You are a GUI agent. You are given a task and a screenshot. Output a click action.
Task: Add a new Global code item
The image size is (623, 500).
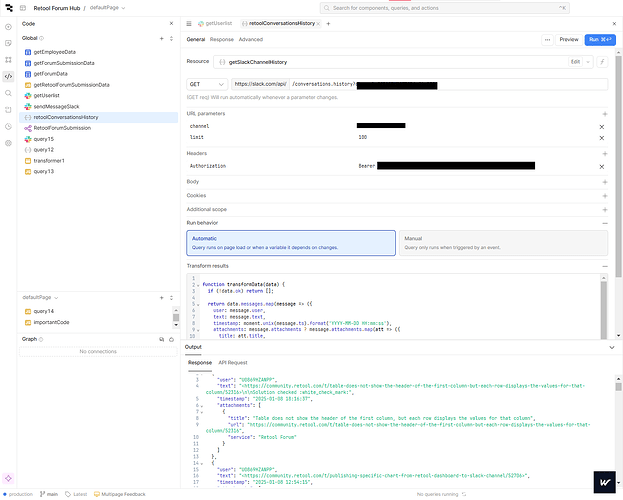tap(162, 39)
